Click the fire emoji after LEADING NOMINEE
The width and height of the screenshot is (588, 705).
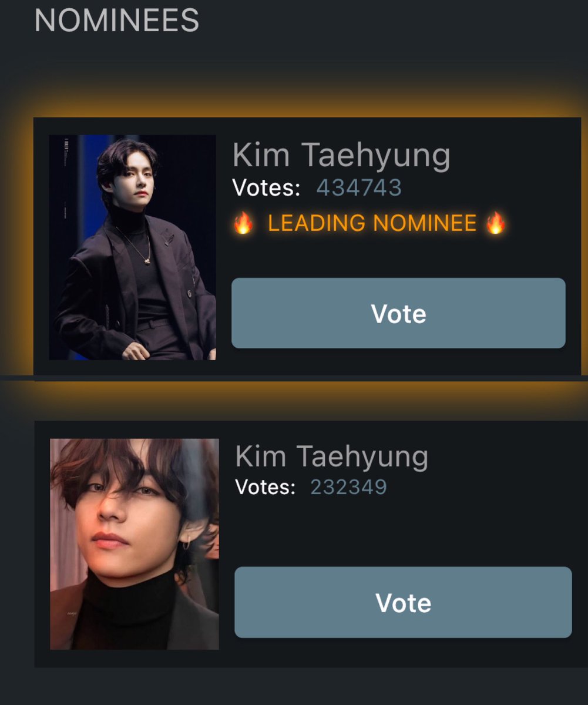tap(496, 223)
